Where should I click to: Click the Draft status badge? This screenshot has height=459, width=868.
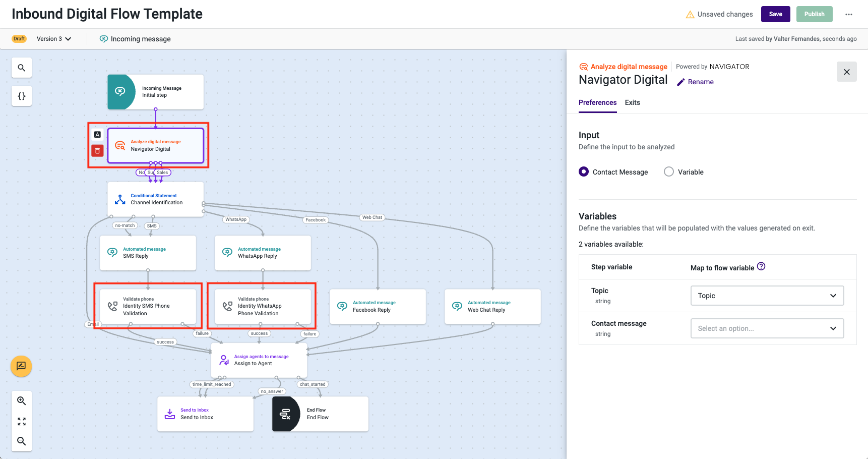[19, 39]
